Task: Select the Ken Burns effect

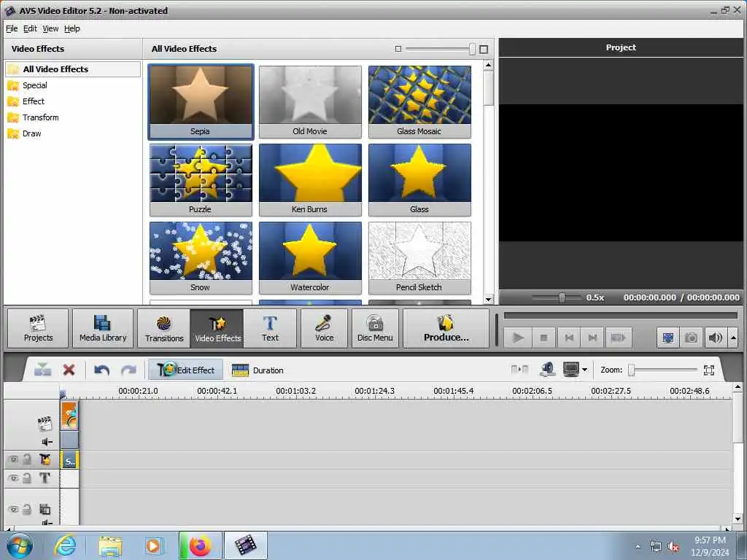Action: coord(310,179)
